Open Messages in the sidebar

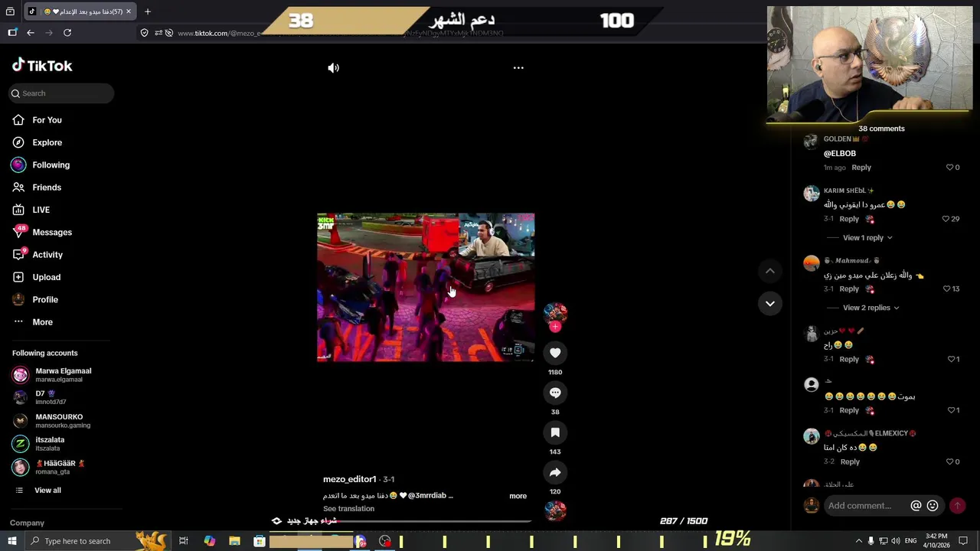[x=52, y=233]
